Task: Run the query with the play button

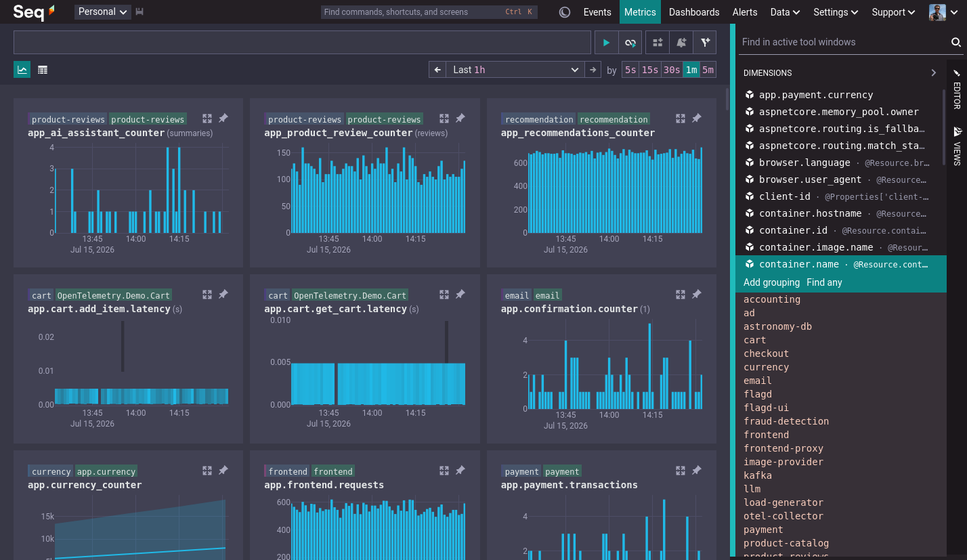Action: [x=606, y=43]
